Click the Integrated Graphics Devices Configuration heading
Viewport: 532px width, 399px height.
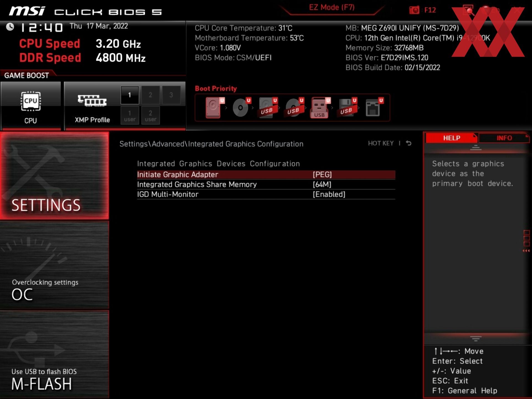[x=218, y=164]
